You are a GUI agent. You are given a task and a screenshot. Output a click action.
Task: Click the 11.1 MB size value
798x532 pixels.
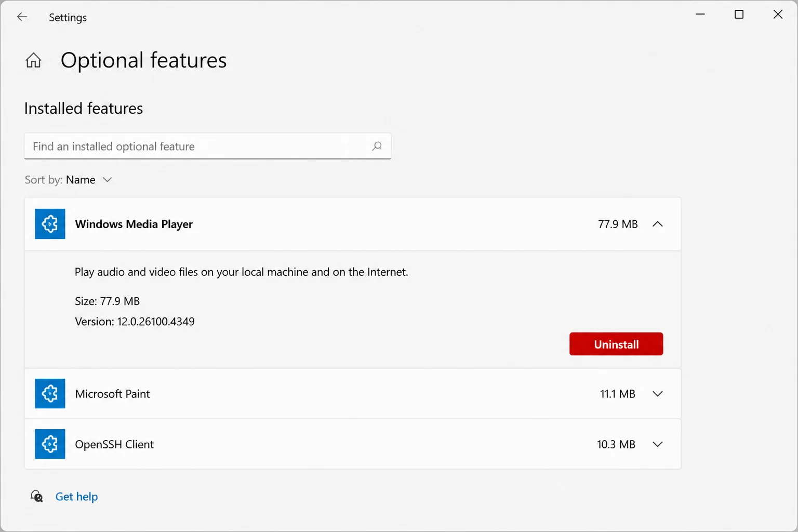[618, 394]
